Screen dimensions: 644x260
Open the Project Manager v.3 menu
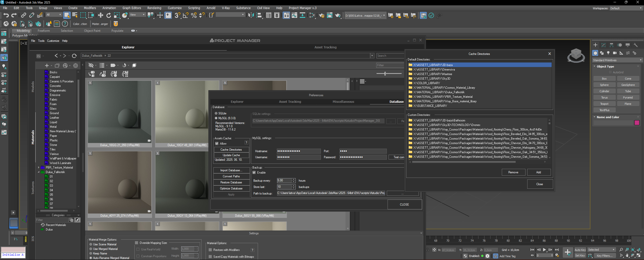[302, 8]
